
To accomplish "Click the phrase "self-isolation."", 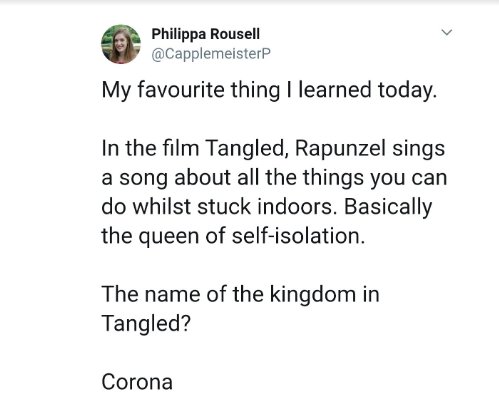I will coord(298,236).
